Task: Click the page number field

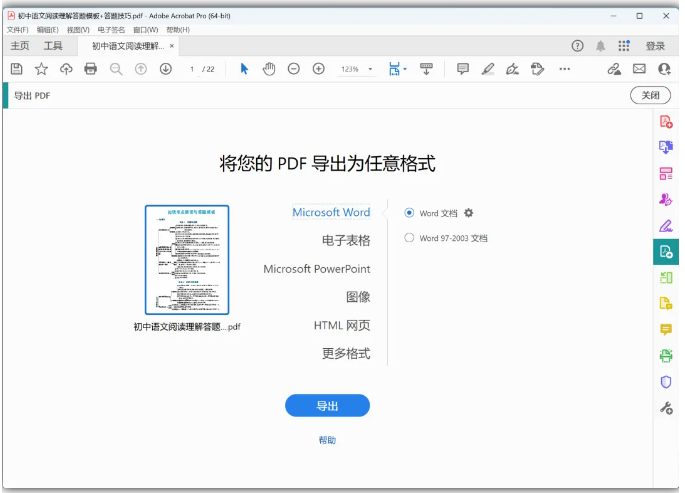Action: 192,69
